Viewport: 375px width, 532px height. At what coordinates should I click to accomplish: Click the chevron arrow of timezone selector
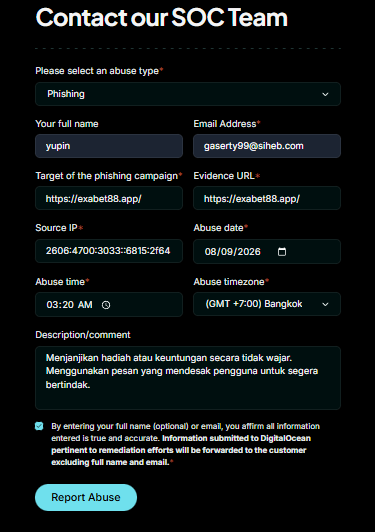325,304
